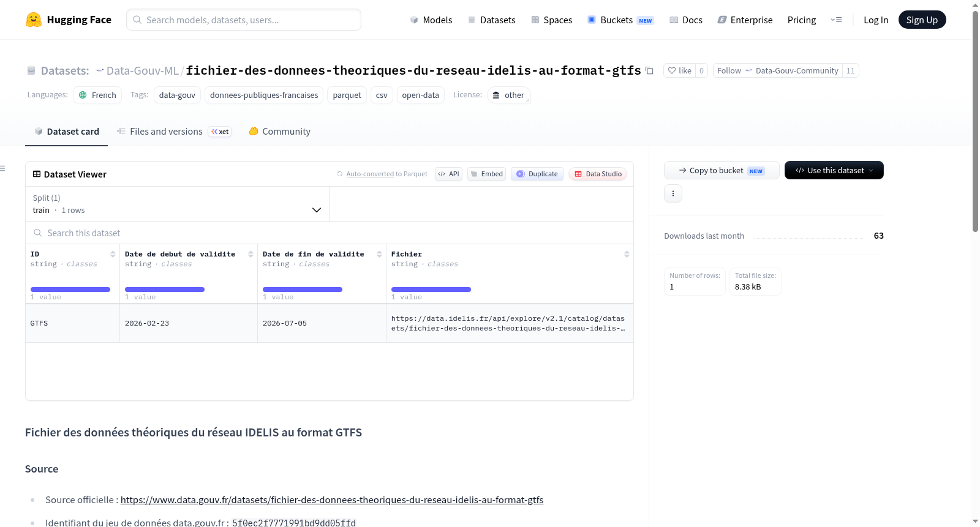Open Data Studio

[598, 174]
